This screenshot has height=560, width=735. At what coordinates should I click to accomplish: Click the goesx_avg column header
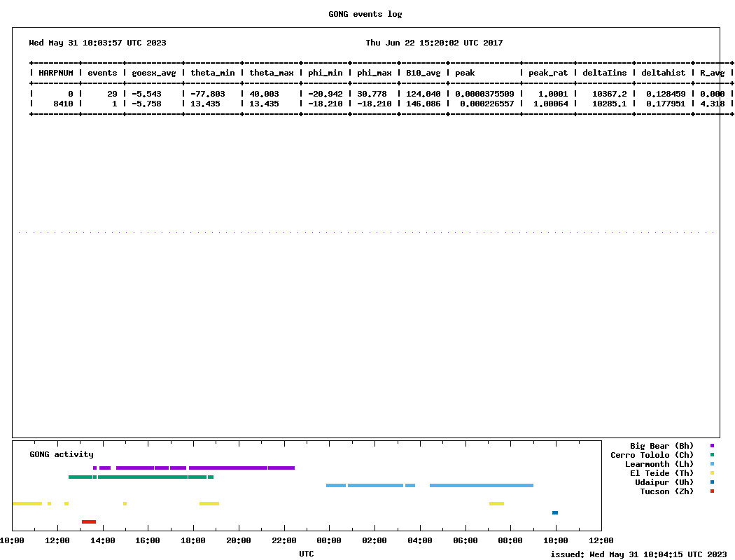pyautogui.click(x=154, y=73)
